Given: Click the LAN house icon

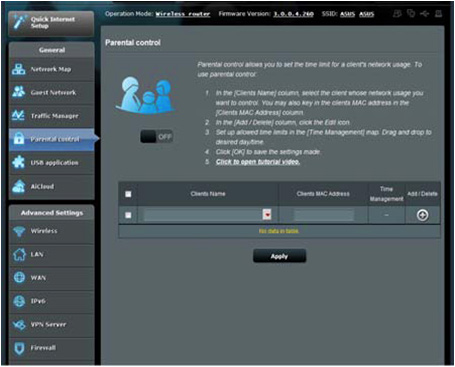Looking at the screenshot, I should (19, 254).
